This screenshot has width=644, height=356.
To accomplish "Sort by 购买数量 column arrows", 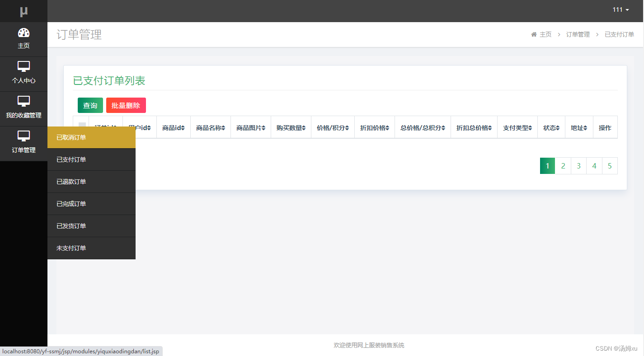I will point(304,128).
